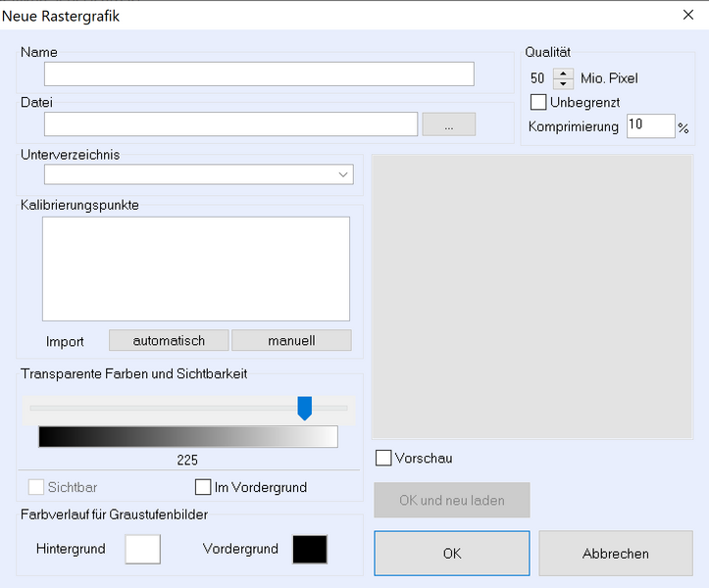Toggle the Sichtbar checkbox

[x=36, y=487]
